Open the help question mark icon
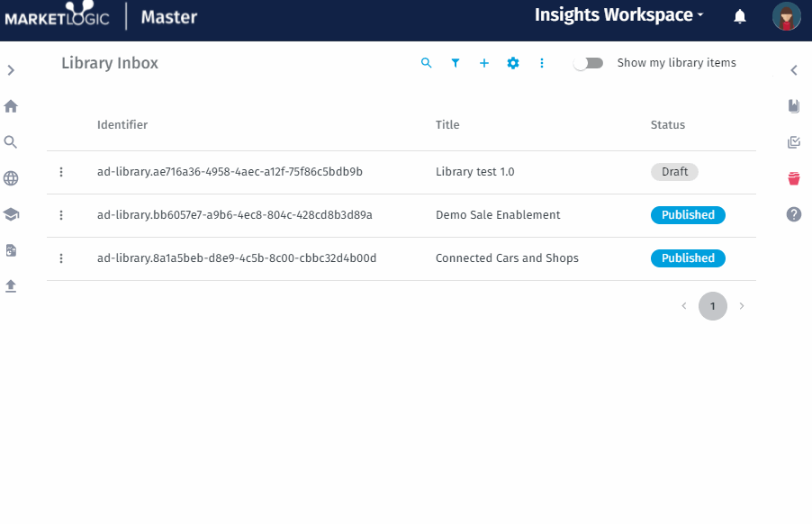Viewport: 812px width, 524px height. [793, 214]
